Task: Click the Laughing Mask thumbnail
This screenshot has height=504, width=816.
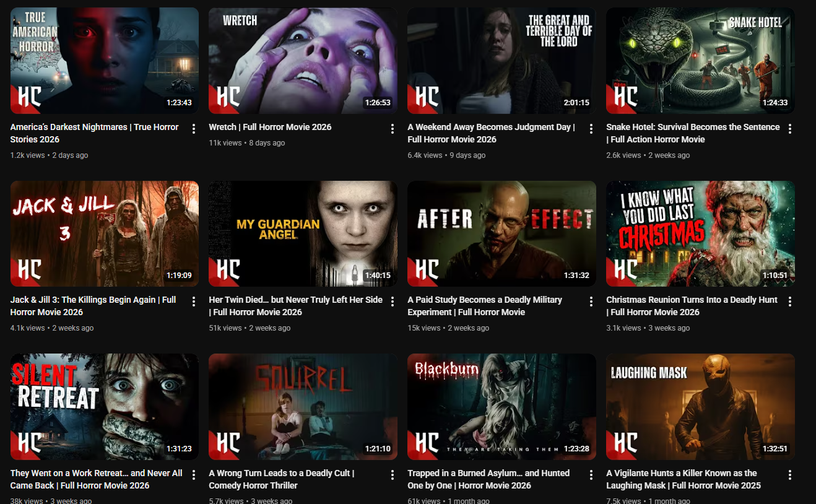Action: (700, 407)
